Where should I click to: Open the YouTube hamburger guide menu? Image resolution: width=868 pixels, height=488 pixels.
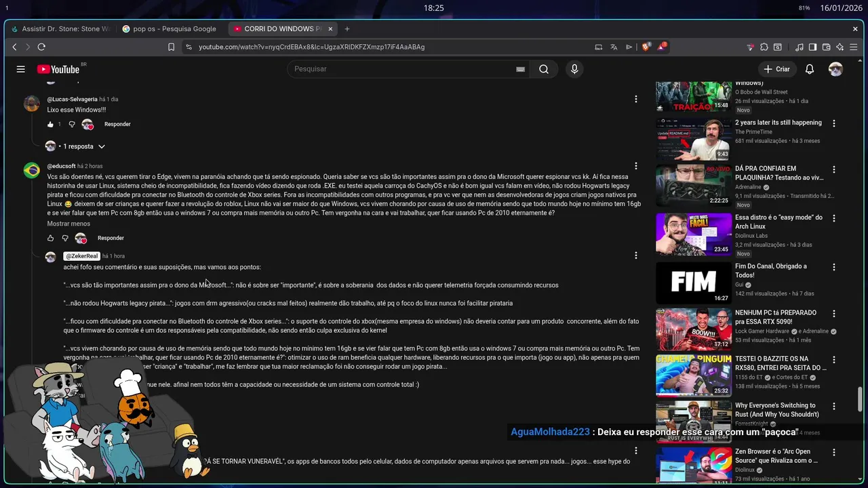coord(21,69)
